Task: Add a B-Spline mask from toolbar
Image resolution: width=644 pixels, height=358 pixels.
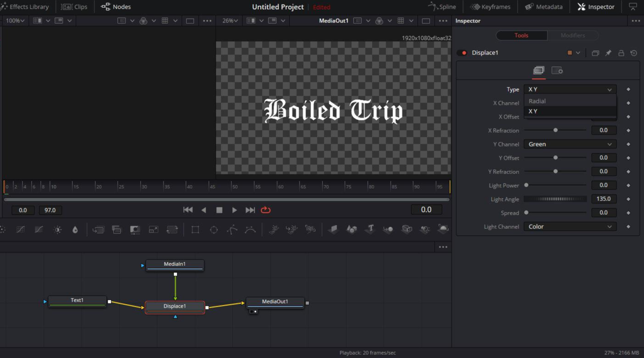Action: coord(250,229)
